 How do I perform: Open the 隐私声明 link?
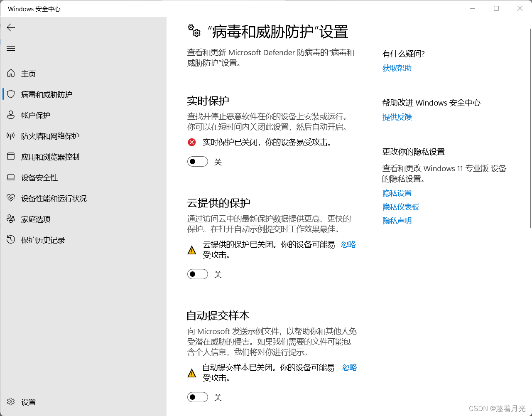pyautogui.click(x=397, y=221)
